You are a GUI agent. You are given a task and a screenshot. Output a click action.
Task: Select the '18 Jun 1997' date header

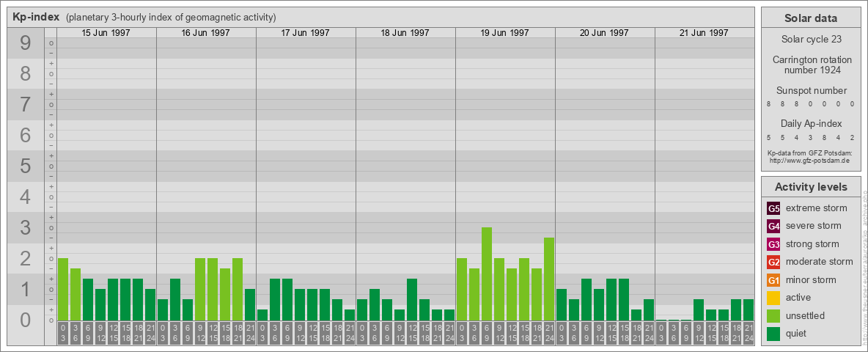(x=405, y=33)
